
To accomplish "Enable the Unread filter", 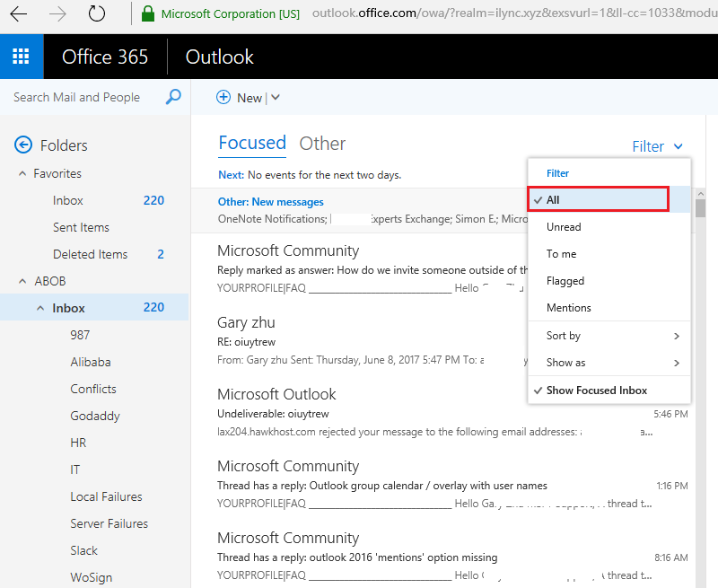I will tap(564, 226).
